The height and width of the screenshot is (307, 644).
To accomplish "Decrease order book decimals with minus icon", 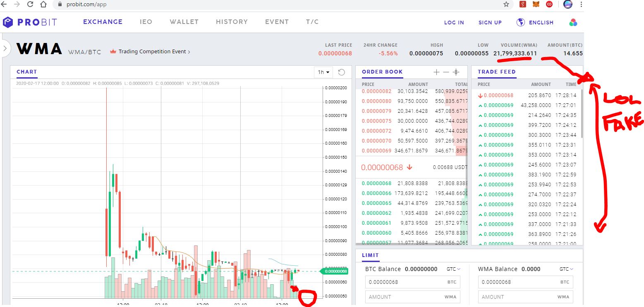I will pyautogui.click(x=446, y=72).
